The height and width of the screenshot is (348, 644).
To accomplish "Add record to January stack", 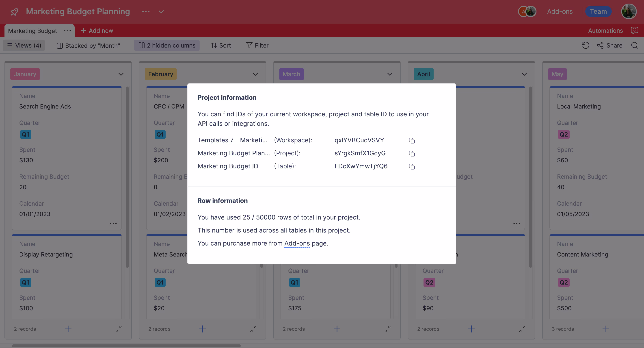I will tap(68, 329).
